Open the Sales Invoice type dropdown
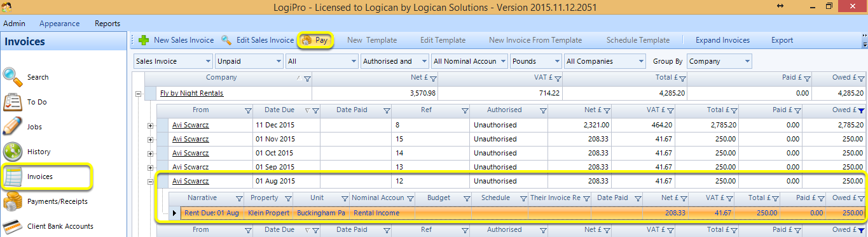 point(173,61)
